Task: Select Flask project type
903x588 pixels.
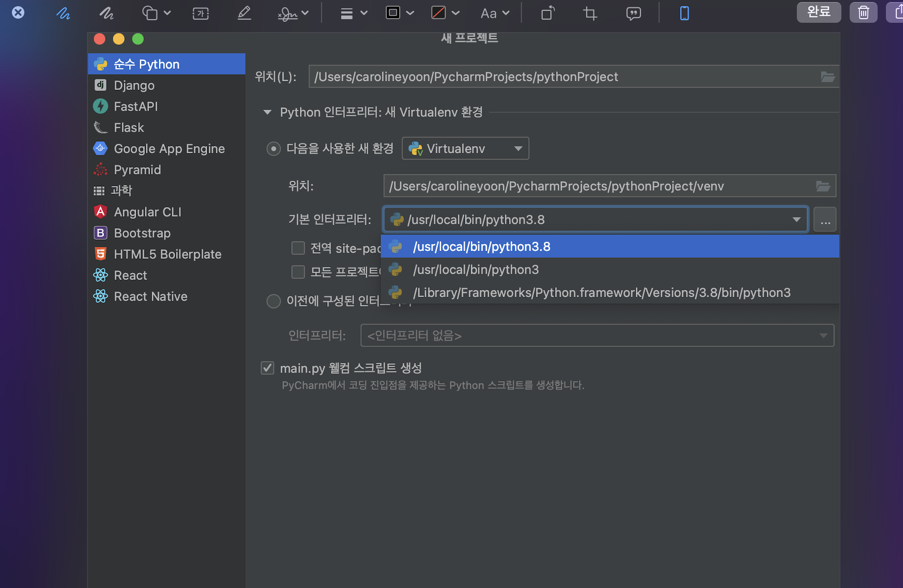Action: pyautogui.click(x=167, y=128)
